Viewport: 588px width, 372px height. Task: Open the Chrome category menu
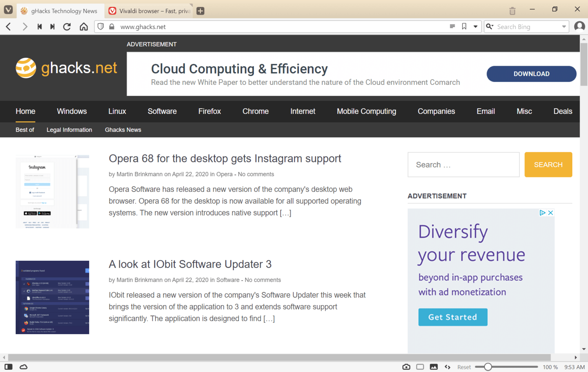click(x=255, y=111)
